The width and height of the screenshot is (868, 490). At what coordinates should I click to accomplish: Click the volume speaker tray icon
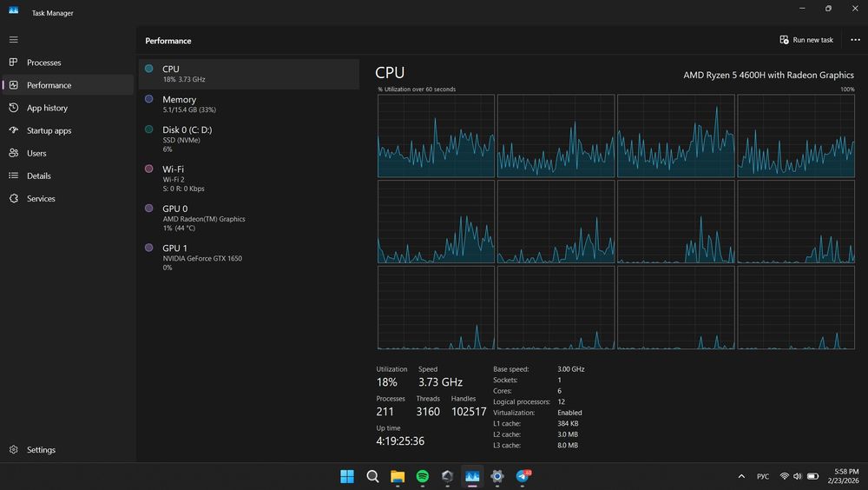pyautogui.click(x=797, y=476)
